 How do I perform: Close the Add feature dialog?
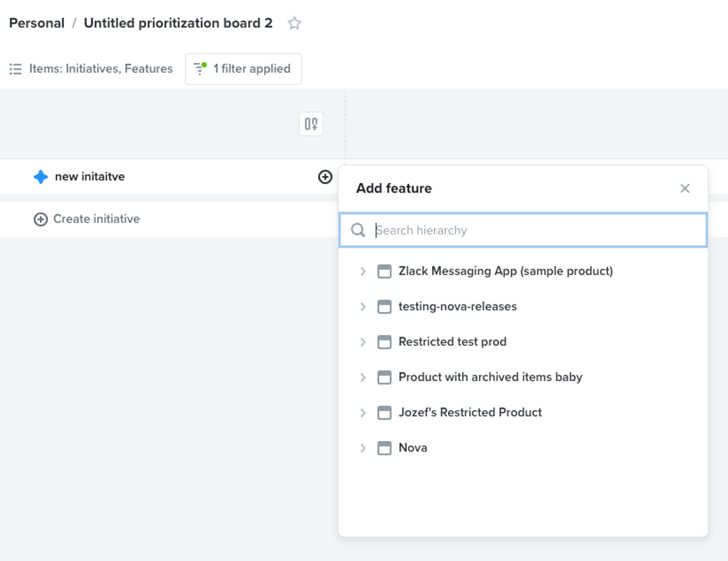coord(685,189)
